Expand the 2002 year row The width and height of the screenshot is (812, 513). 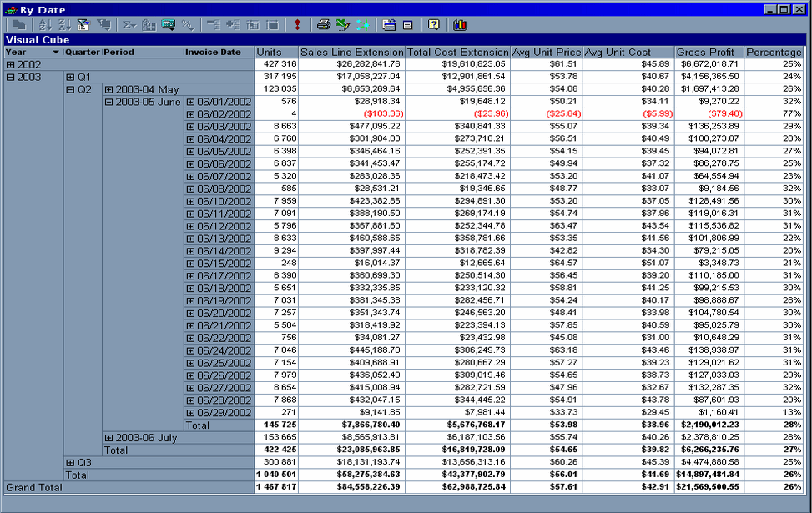coord(10,64)
